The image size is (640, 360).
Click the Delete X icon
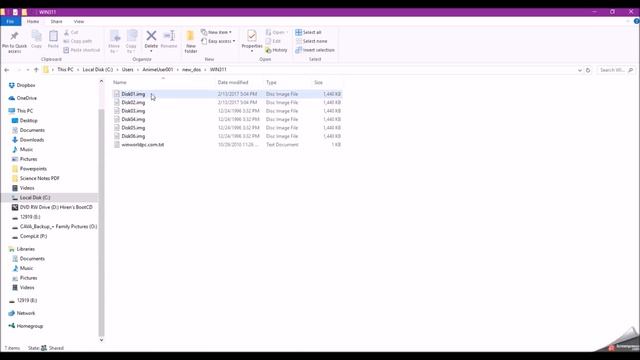click(151, 36)
